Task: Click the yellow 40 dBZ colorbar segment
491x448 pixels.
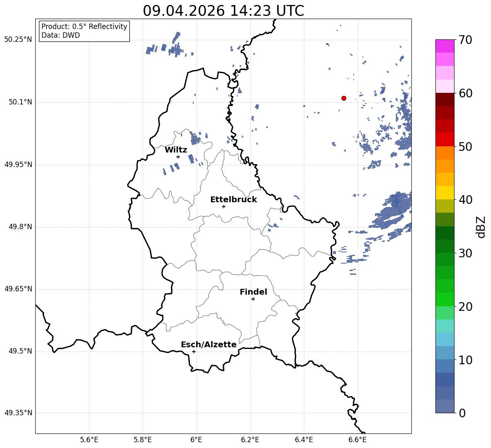Action: click(x=445, y=193)
